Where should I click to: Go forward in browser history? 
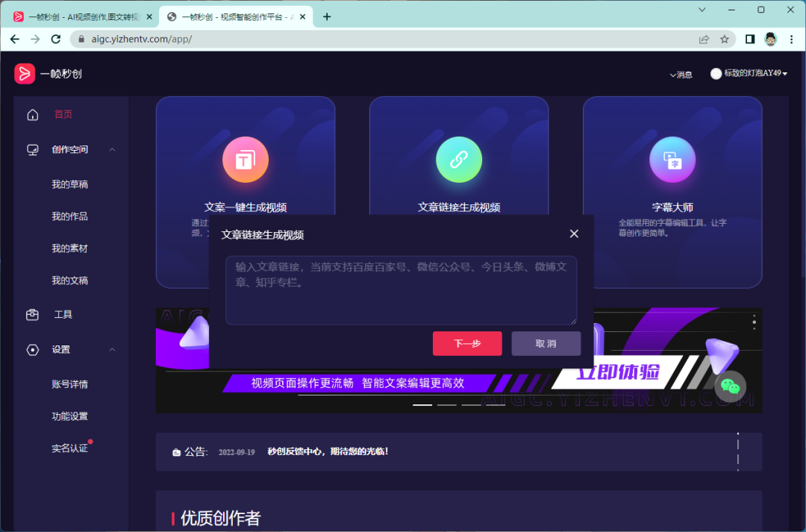pos(35,39)
